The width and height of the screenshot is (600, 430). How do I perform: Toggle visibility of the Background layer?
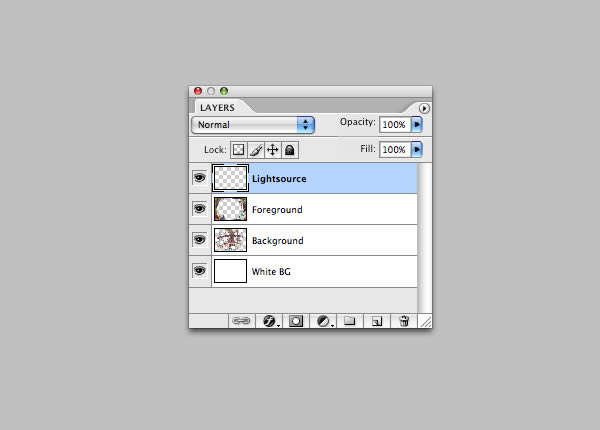[x=199, y=239]
